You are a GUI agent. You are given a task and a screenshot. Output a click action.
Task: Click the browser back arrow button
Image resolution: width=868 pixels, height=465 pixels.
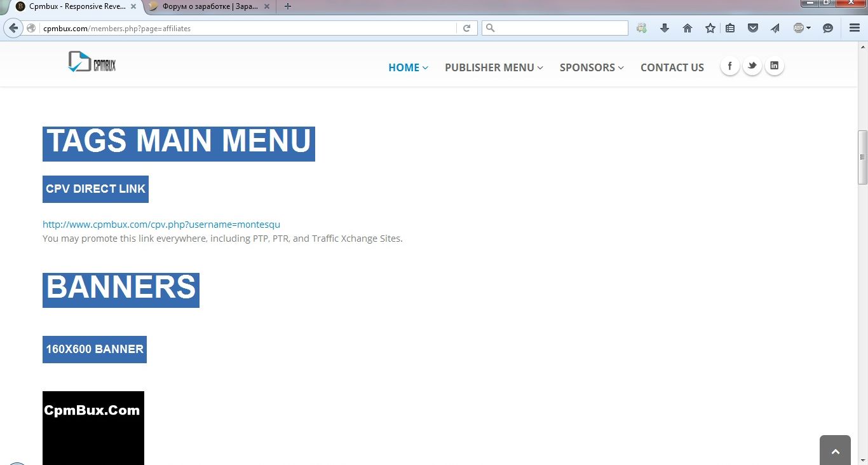coord(13,28)
